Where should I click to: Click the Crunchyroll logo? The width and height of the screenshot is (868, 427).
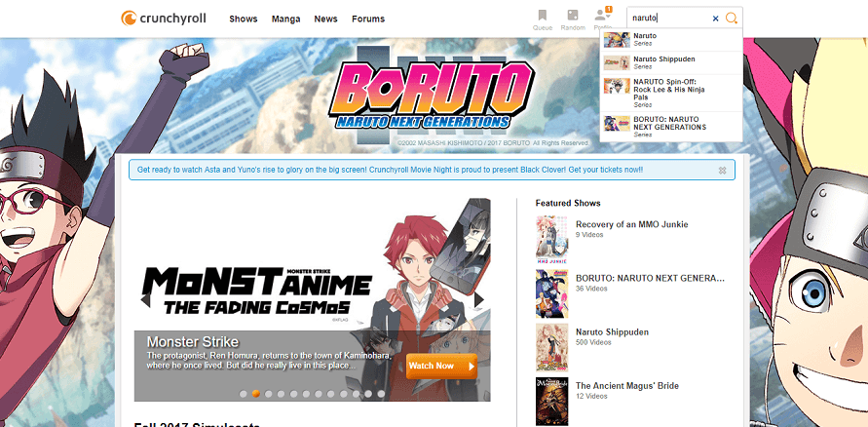click(x=164, y=19)
